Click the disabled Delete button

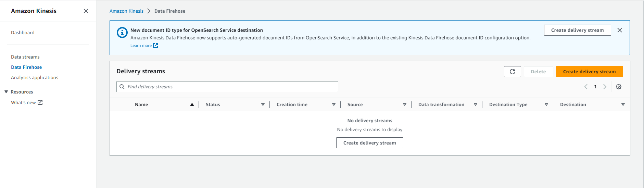pos(539,72)
